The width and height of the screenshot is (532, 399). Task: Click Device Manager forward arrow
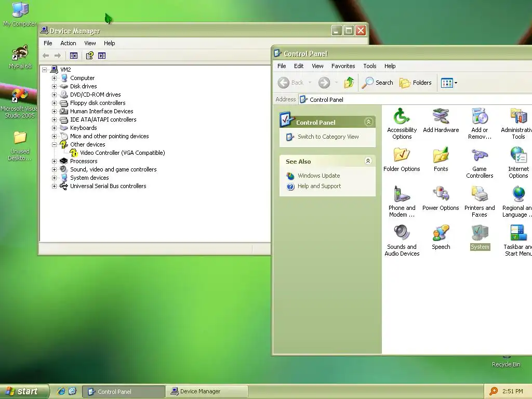(58, 56)
